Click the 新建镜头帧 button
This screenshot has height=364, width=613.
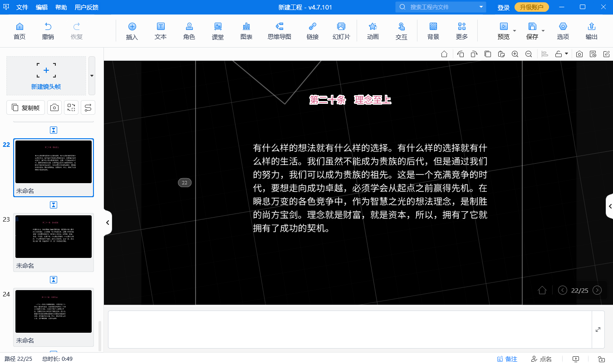click(x=46, y=76)
